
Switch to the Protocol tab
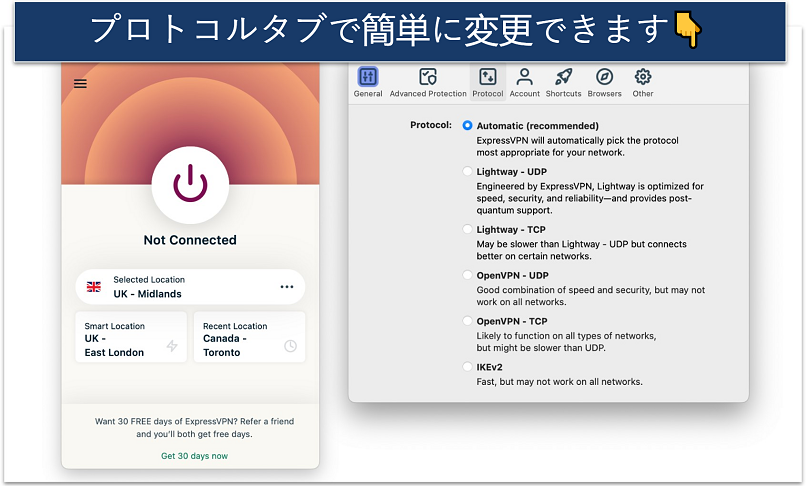[487, 82]
